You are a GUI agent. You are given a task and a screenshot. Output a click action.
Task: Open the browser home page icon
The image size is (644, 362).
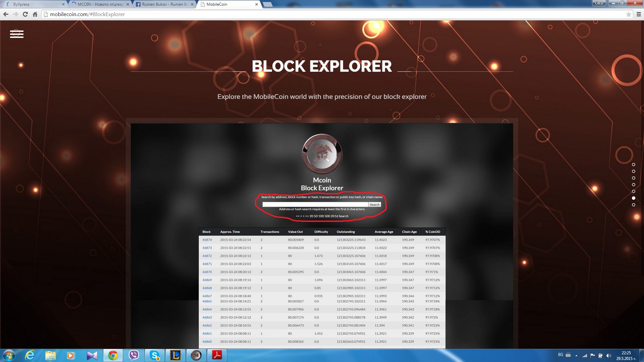click(35, 14)
